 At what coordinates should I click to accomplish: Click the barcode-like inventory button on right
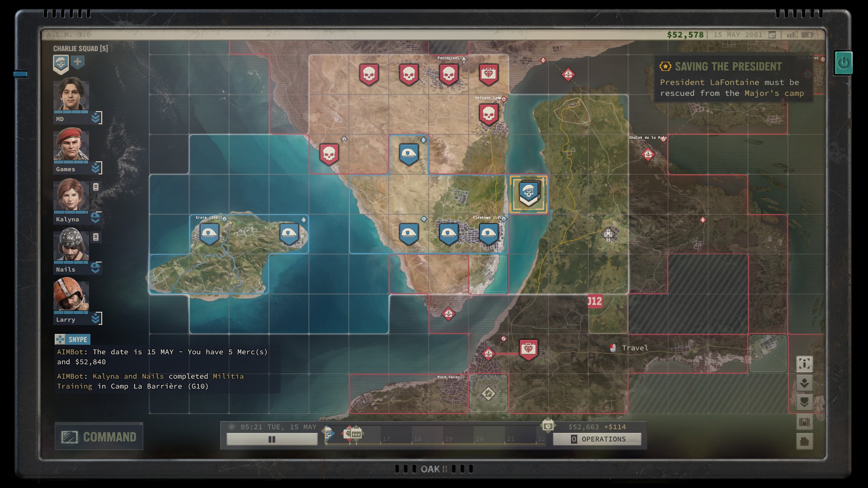coord(804,422)
